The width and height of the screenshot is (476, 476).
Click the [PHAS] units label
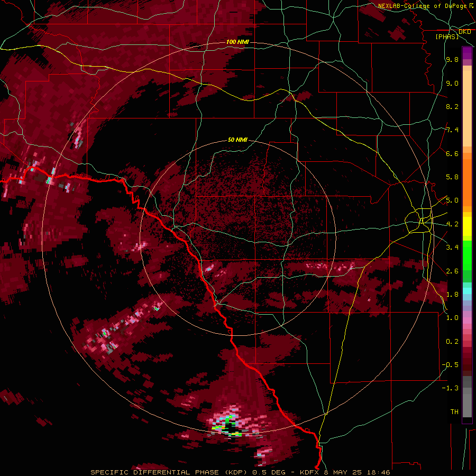point(447,37)
